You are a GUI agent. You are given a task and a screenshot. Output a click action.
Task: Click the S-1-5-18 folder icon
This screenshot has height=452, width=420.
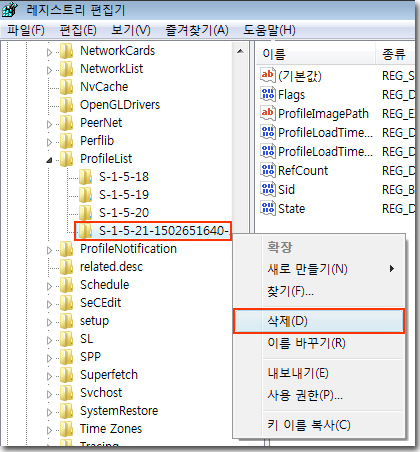click(x=86, y=177)
